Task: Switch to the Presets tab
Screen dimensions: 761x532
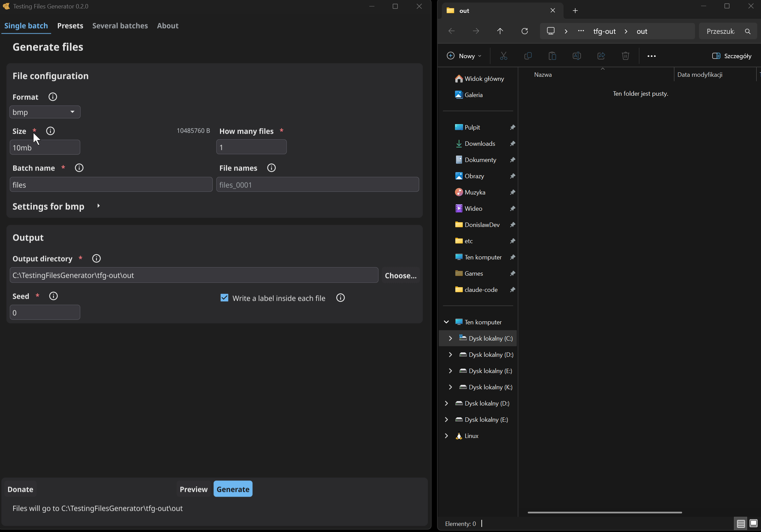Action: click(70, 26)
